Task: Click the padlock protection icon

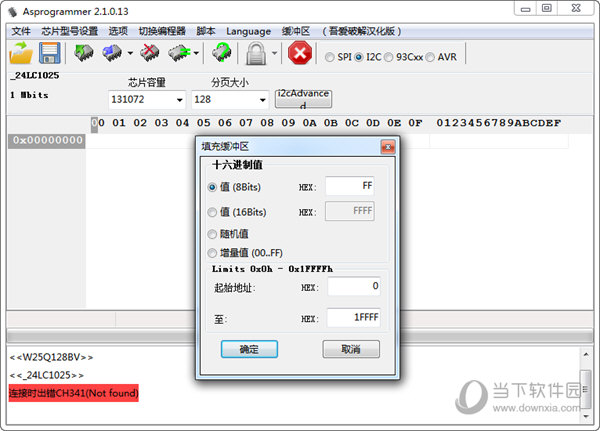Action: 256,54
